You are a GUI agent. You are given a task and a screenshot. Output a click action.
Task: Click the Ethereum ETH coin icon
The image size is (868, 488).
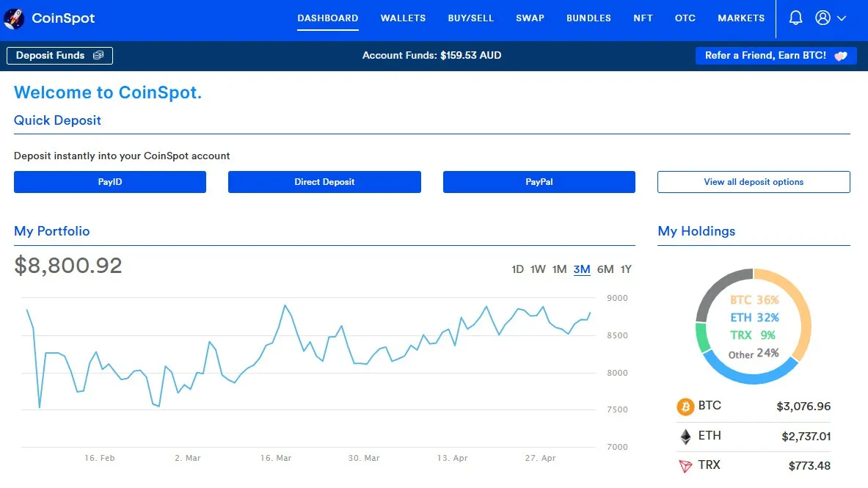tap(685, 437)
